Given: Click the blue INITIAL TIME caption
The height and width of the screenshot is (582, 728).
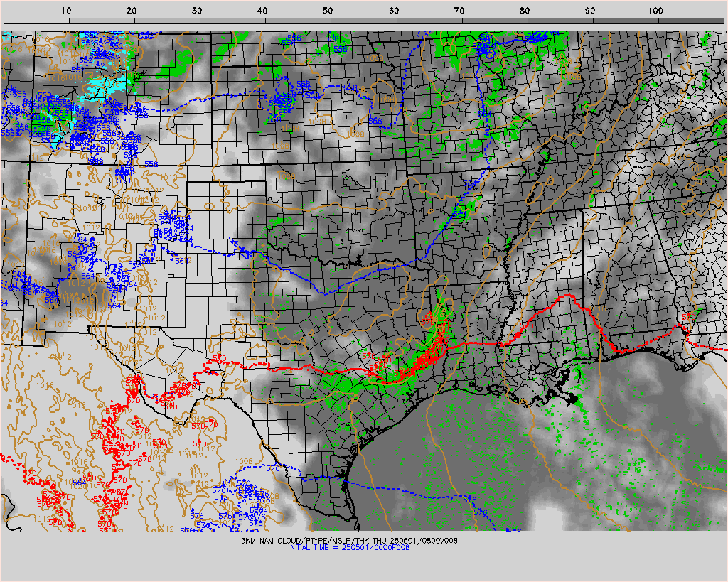Looking at the screenshot, I should coord(348,547).
